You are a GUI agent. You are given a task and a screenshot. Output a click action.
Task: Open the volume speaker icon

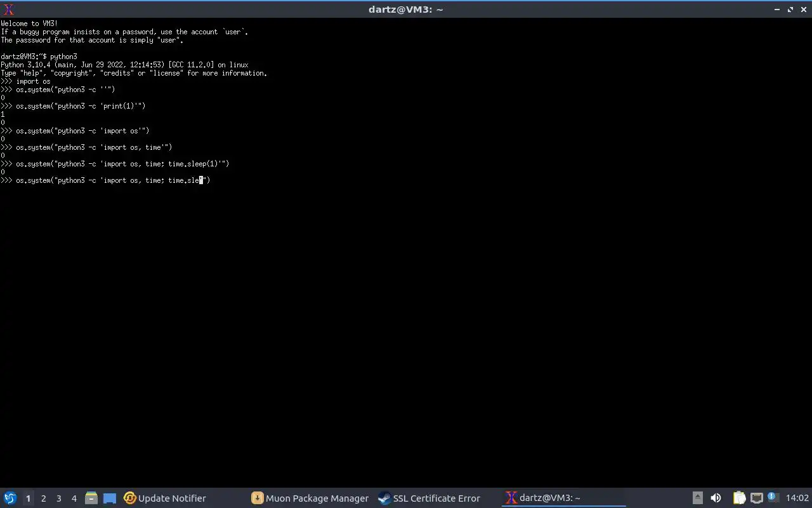(716, 498)
